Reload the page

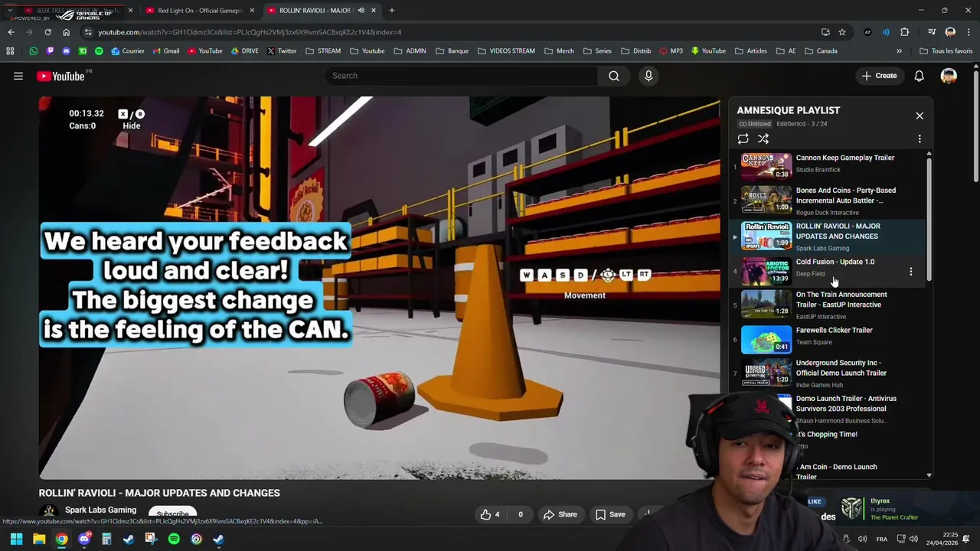[x=47, y=32]
